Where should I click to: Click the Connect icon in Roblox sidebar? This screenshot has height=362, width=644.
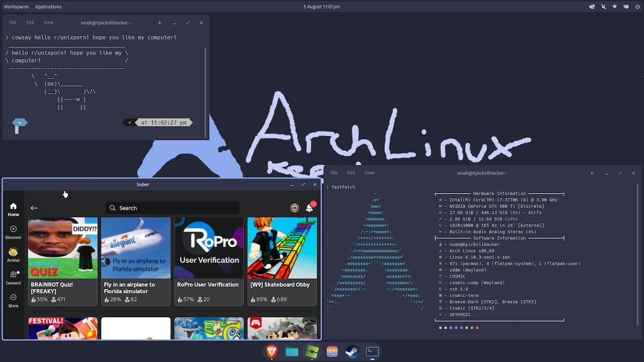[x=13, y=277]
